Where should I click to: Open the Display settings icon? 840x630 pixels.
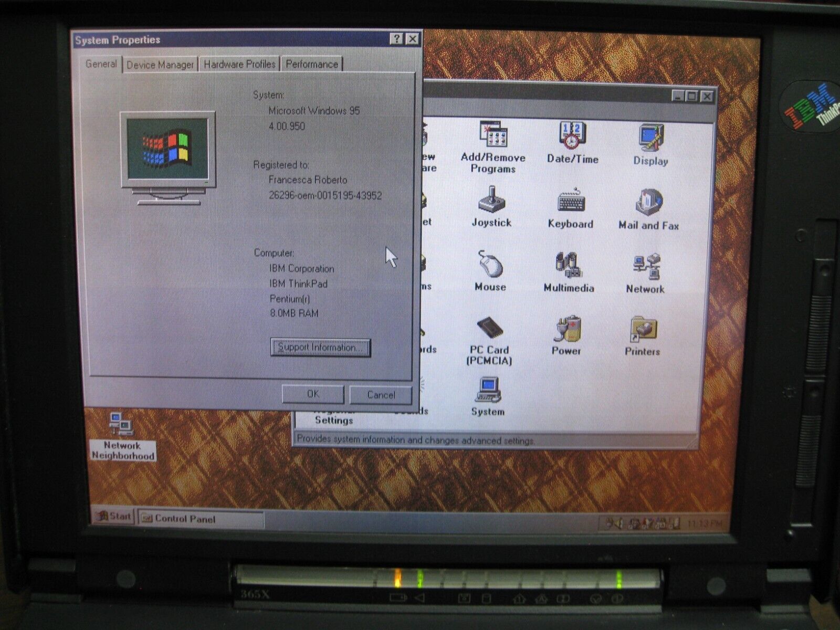click(650, 145)
